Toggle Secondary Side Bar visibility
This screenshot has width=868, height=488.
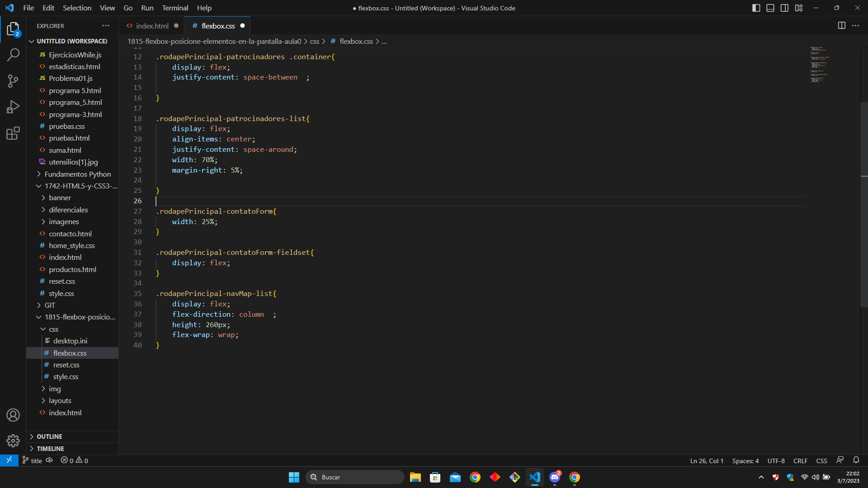click(x=784, y=8)
